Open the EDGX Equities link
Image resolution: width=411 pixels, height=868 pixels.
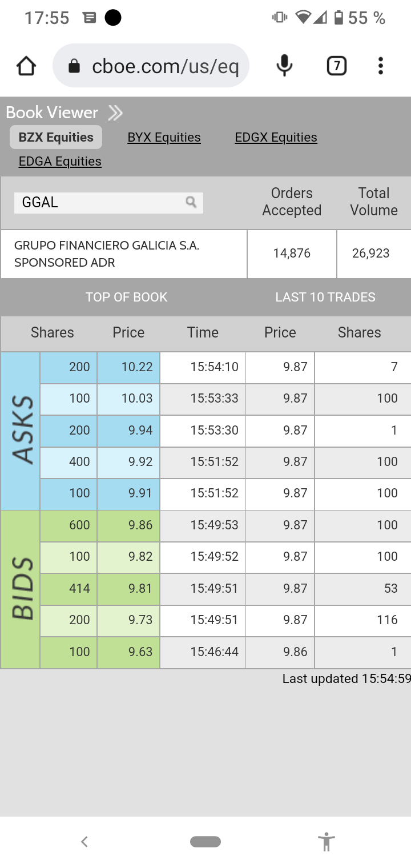(276, 138)
